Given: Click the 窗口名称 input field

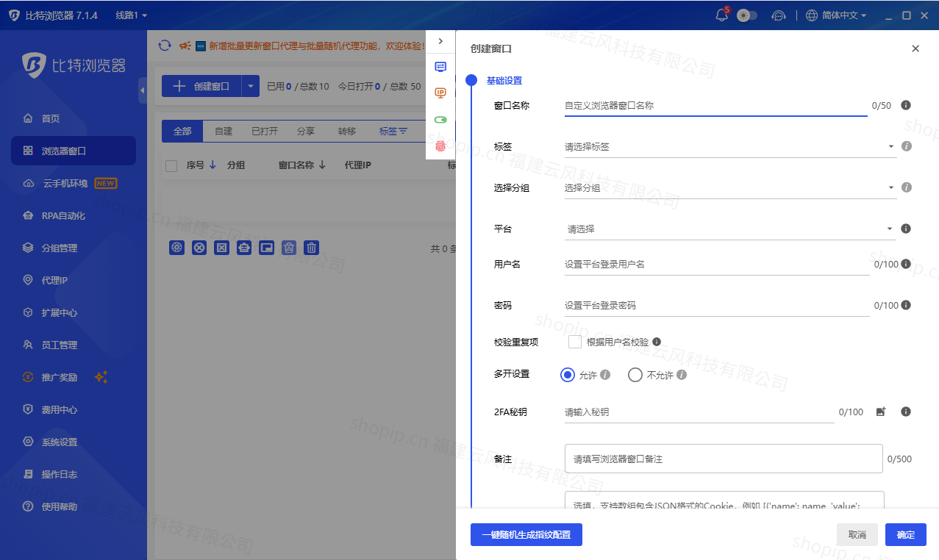Looking at the screenshot, I should [x=715, y=106].
